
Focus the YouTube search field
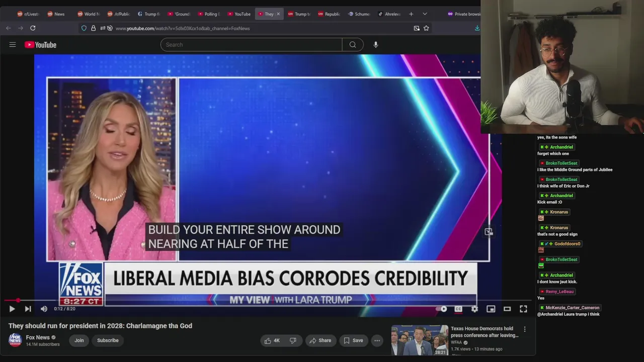click(251, 45)
